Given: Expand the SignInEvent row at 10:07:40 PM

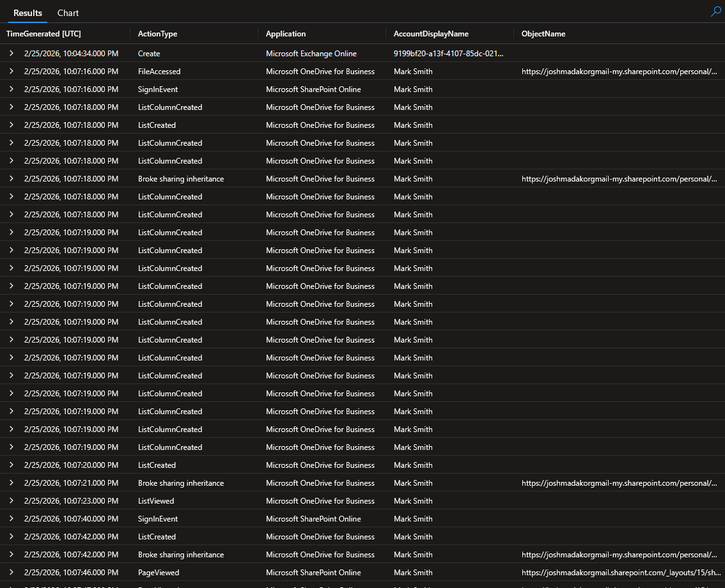Looking at the screenshot, I should tap(11, 519).
